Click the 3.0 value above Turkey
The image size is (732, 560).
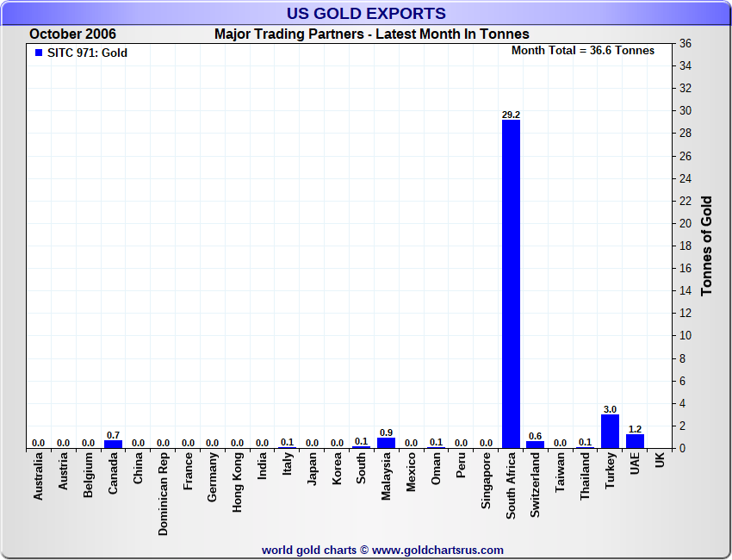(x=610, y=409)
